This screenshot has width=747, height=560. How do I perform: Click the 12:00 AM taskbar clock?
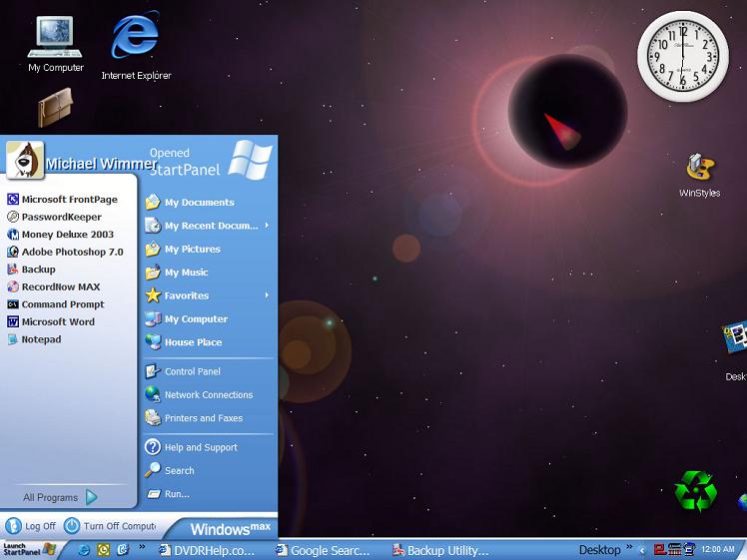(717, 550)
